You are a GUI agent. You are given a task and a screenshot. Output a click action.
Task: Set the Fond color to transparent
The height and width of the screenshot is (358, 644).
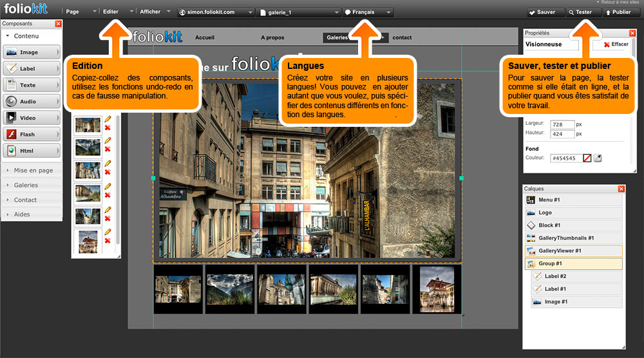click(587, 158)
